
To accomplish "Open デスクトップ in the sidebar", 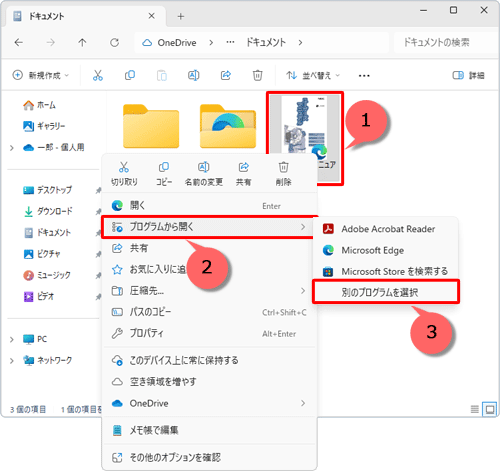I will point(47,190).
